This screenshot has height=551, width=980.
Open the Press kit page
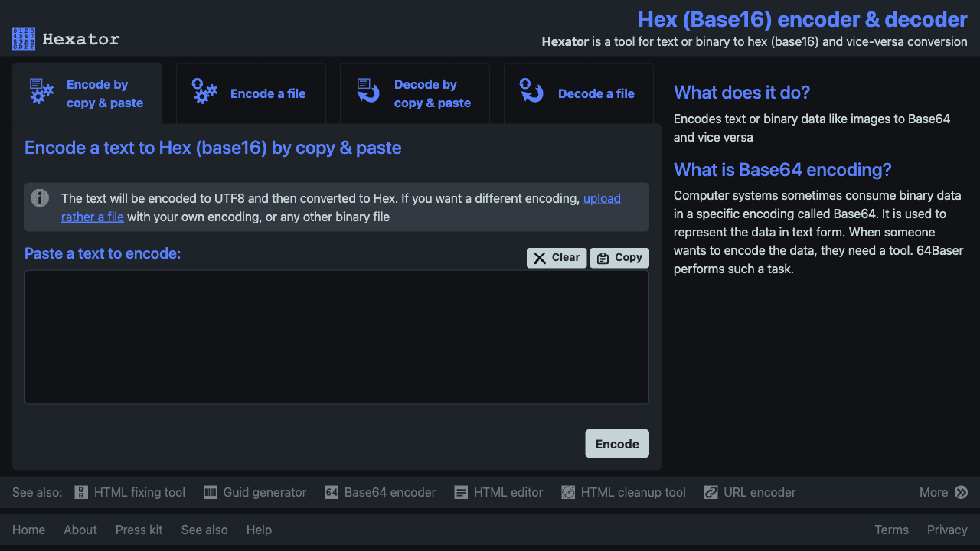139,529
